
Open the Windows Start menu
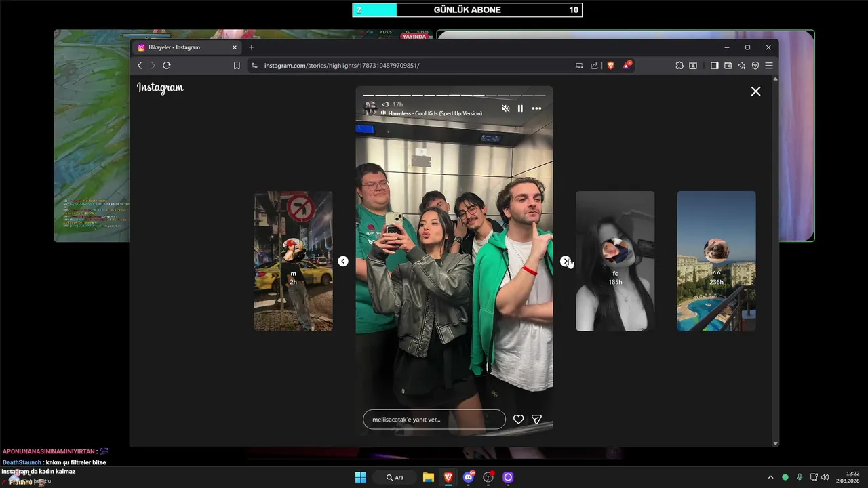click(361, 477)
